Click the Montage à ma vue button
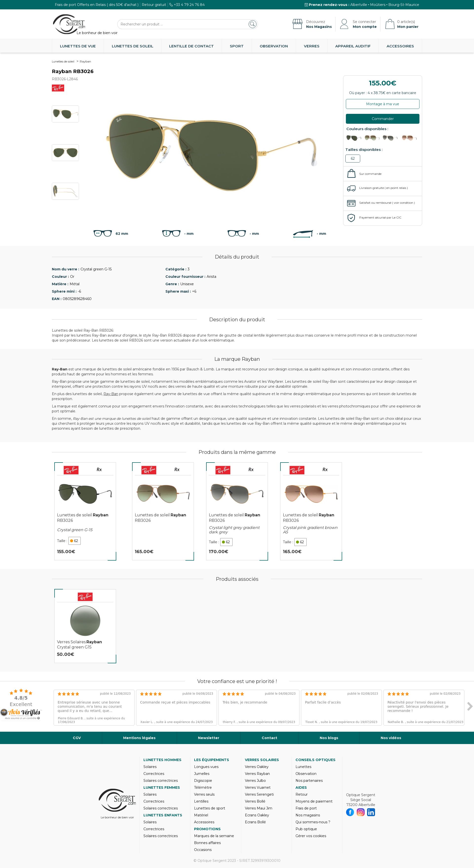Image resolution: width=474 pixels, height=868 pixels. click(x=382, y=104)
